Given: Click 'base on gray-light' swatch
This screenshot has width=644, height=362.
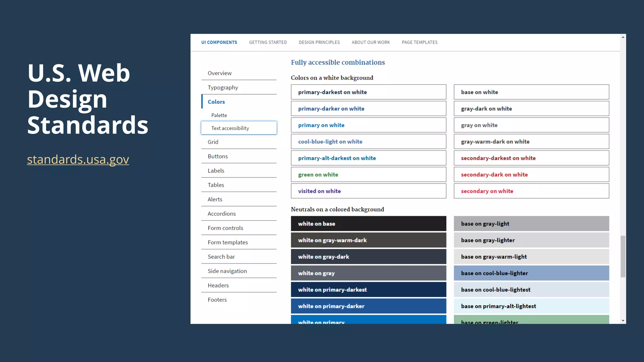Looking at the screenshot, I should pos(531,224).
